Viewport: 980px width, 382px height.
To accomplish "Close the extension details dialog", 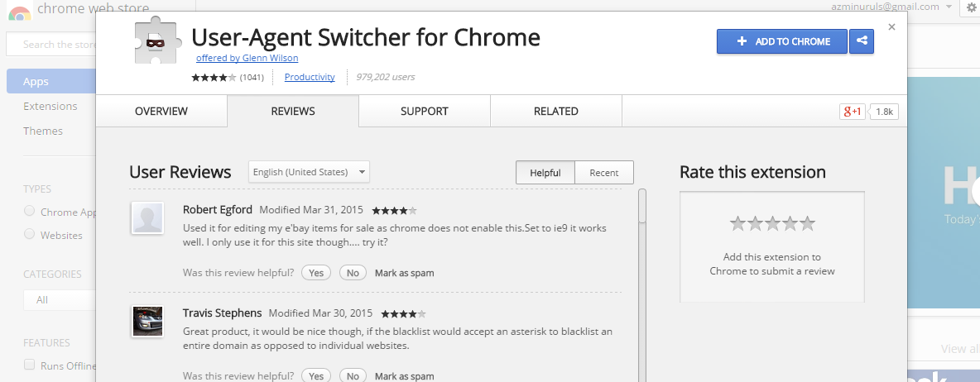I will 891,27.
